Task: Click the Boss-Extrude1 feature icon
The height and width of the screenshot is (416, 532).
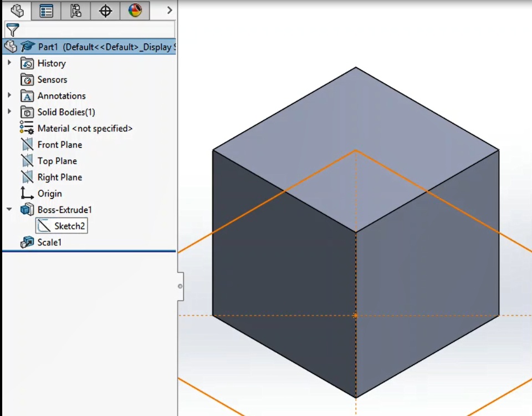Action: [27, 210]
